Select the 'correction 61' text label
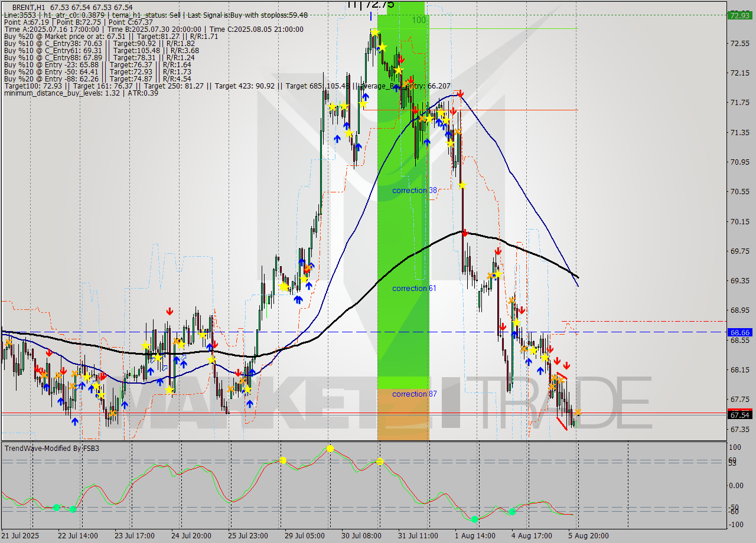Image resolution: width=756 pixels, height=543 pixels. (414, 288)
